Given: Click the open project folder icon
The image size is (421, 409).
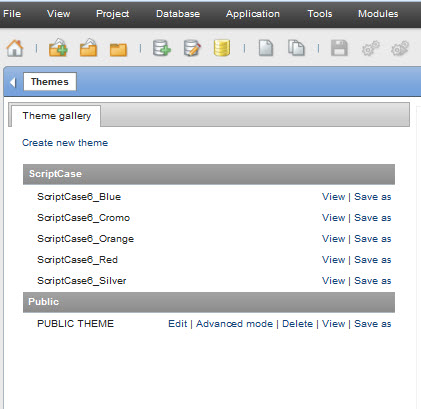Looking at the screenshot, I should pyautogui.click(x=89, y=48).
